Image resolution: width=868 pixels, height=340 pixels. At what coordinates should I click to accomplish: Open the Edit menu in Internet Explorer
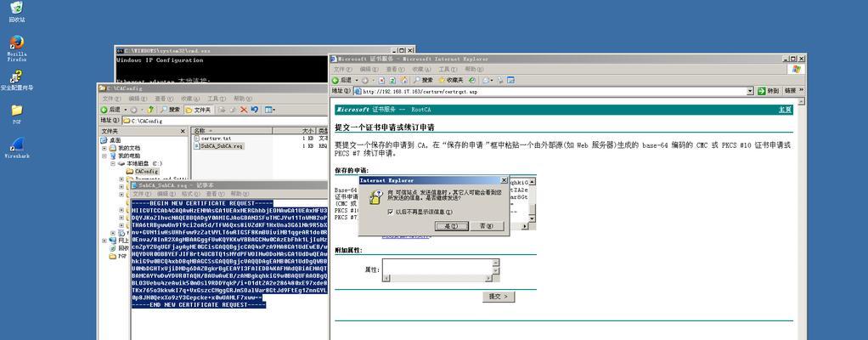pos(369,69)
